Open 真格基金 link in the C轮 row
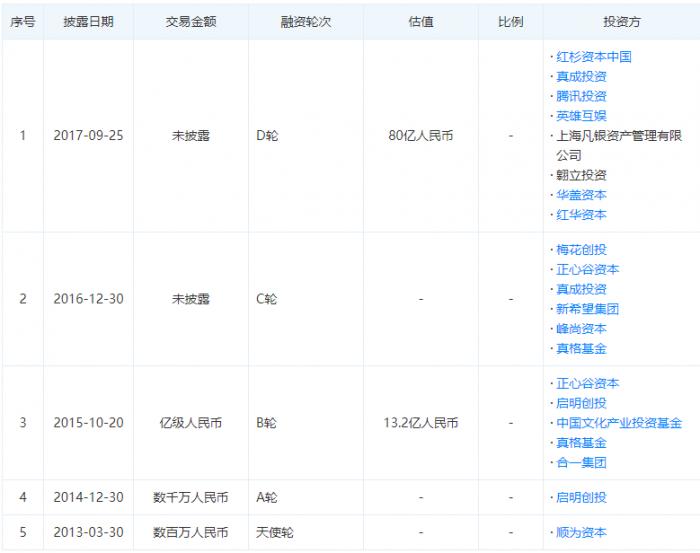This screenshot has height=553, width=700. pyautogui.click(x=581, y=348)
